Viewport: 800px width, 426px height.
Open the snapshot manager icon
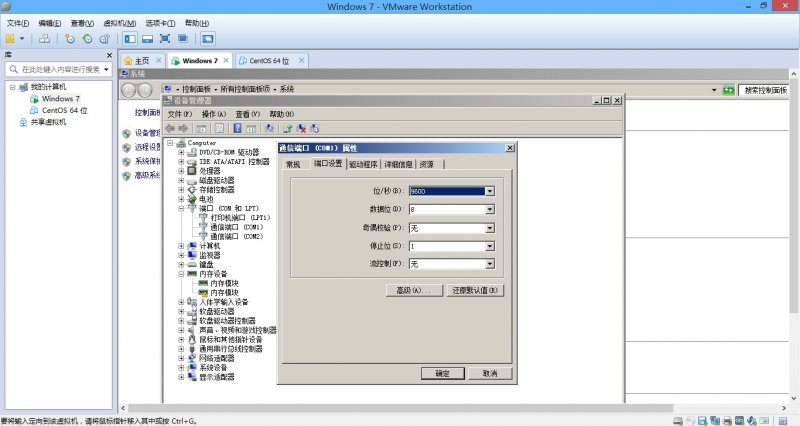pyautogui.click(x=105, y=39)
